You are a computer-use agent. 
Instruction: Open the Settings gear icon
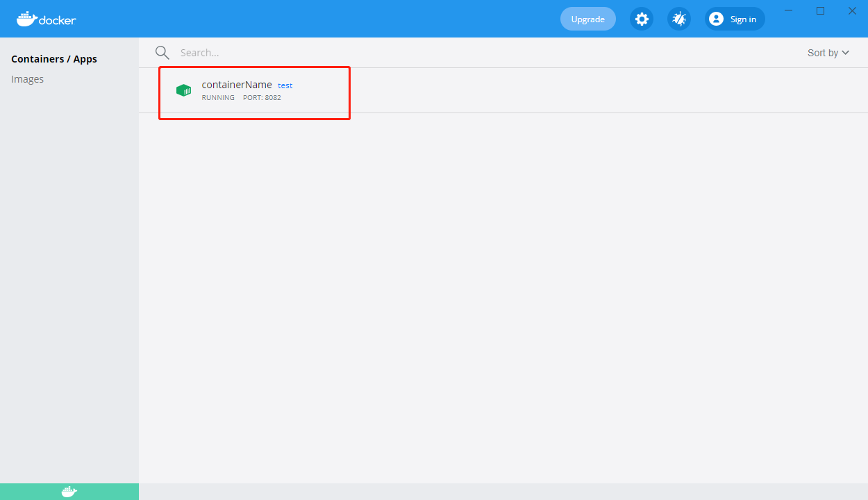click(642, 19)
